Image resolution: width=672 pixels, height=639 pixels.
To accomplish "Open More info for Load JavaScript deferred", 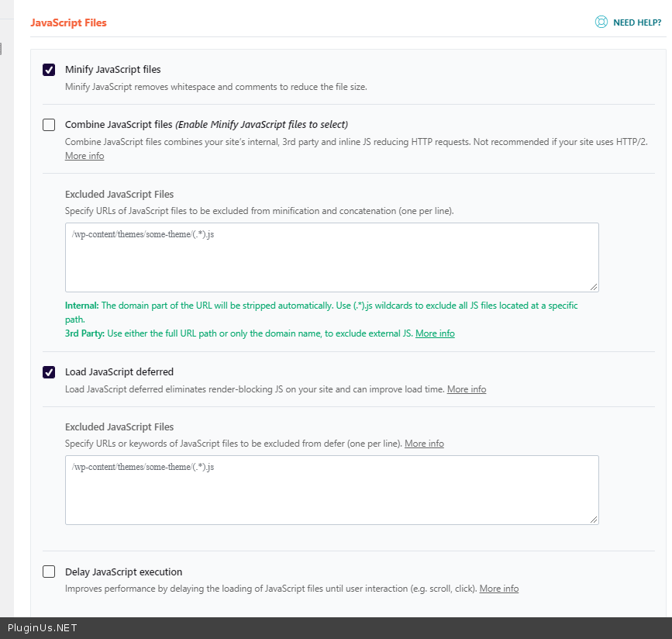I will point(467,389).
